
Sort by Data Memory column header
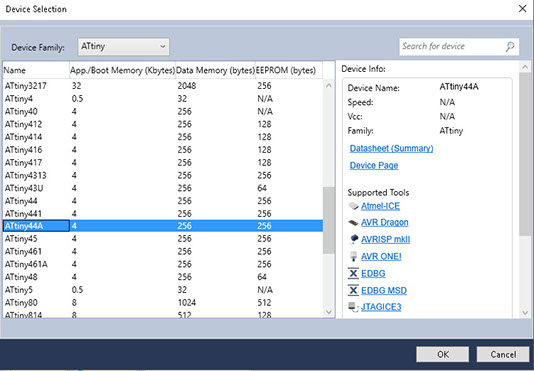(x=216, y=70)
